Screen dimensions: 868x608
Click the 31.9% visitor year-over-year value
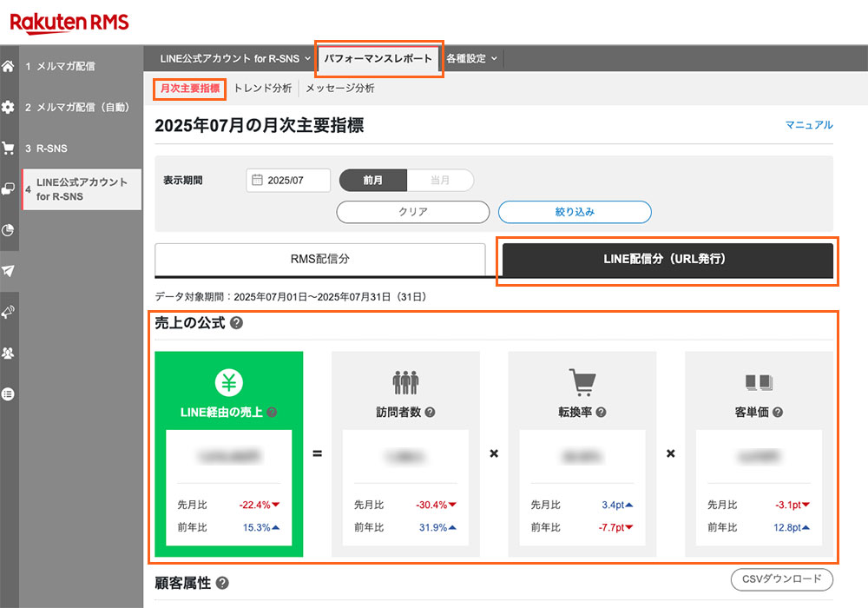(433, 528)
